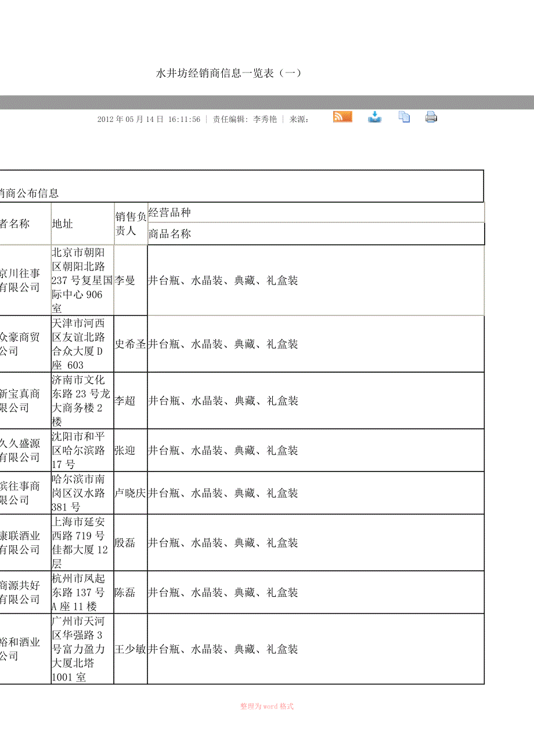Click the page title 水井坊经销商信息一览表（一）

tap(229, 73)
